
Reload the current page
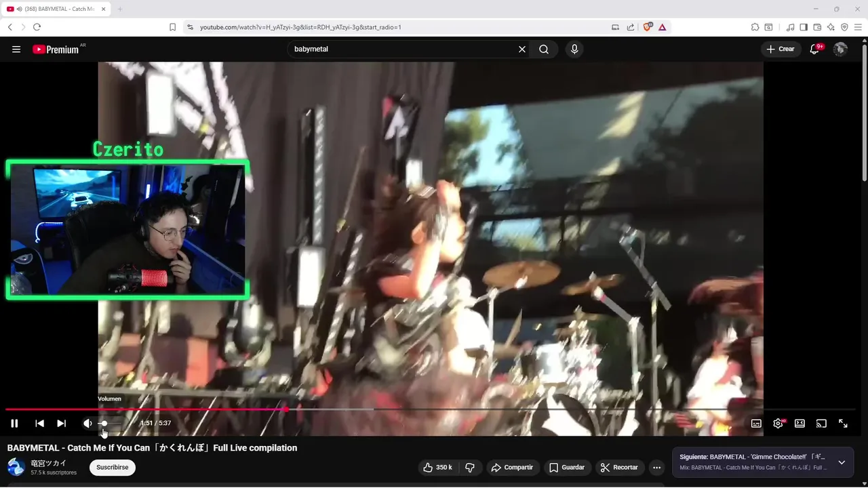coord(37,27)
